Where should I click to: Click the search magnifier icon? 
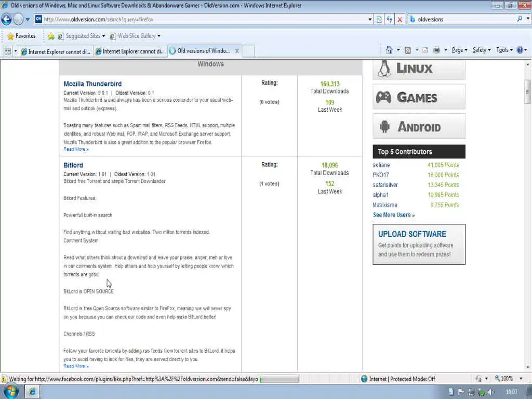pos(520,19)
